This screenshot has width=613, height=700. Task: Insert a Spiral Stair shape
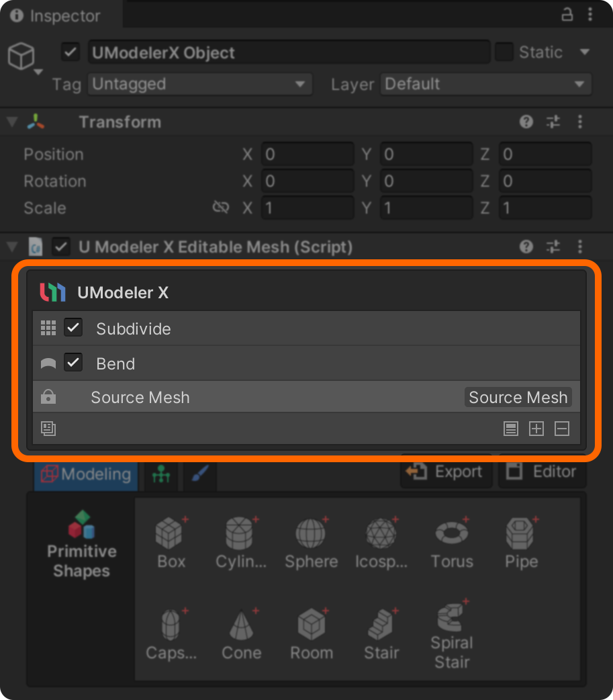[x=452, y=635]
